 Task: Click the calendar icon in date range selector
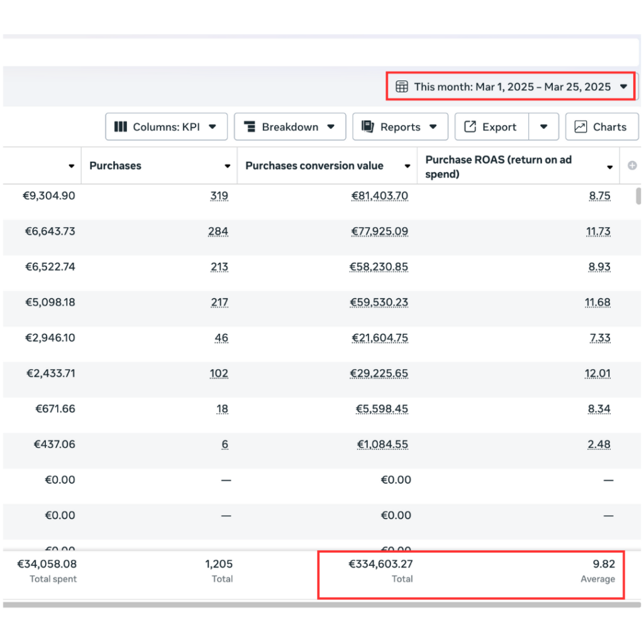point(401,87)
